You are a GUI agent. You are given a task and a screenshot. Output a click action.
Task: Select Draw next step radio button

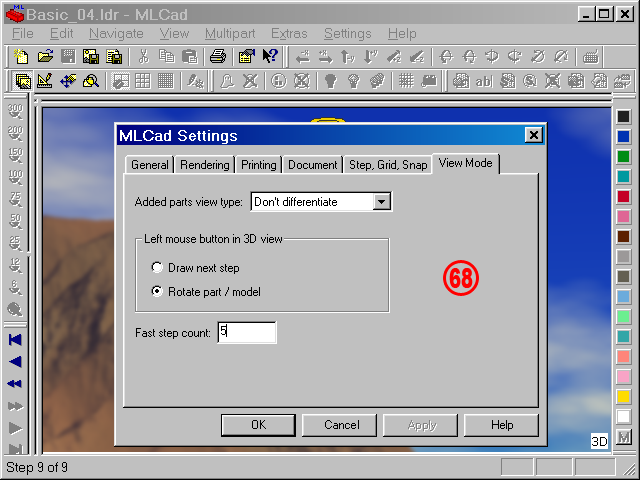157,268
